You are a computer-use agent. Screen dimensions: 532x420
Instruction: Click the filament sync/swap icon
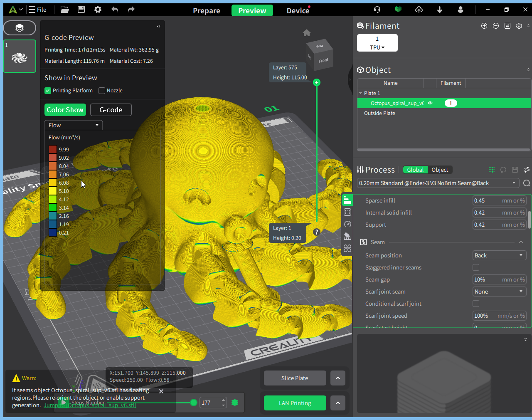507,26
